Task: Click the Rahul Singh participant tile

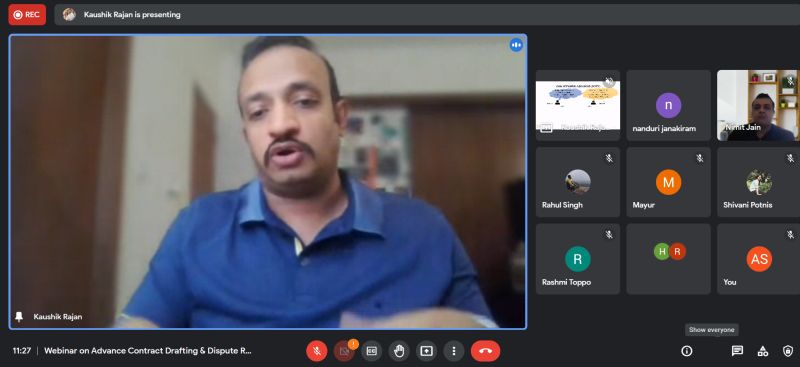Action: pos(578,182)
